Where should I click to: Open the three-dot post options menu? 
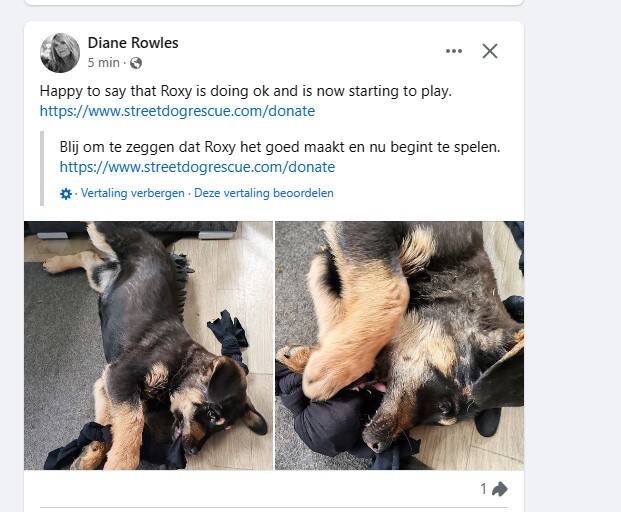[454, 51]
